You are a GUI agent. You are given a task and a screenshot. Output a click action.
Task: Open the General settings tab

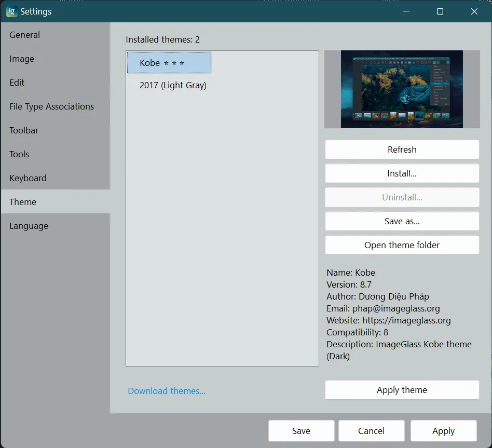coord(55,35)
